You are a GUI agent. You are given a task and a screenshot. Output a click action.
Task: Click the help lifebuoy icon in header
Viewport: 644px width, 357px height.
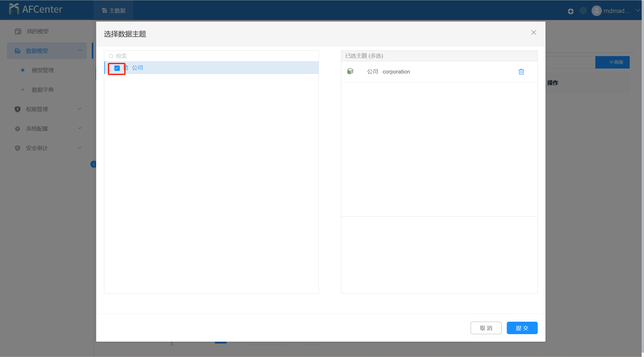570,11
